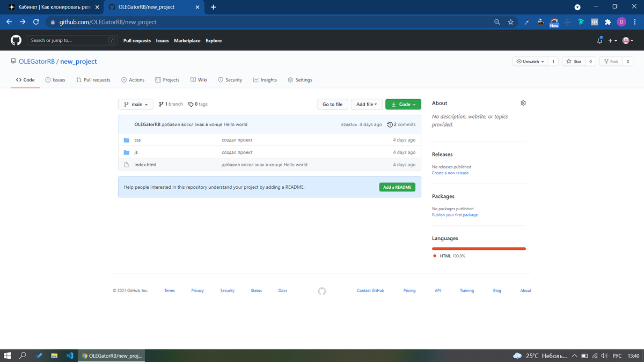The height and width of the screenshot is (362, 644).
Task: Click Publish your first package link
Action: (455, 215)
